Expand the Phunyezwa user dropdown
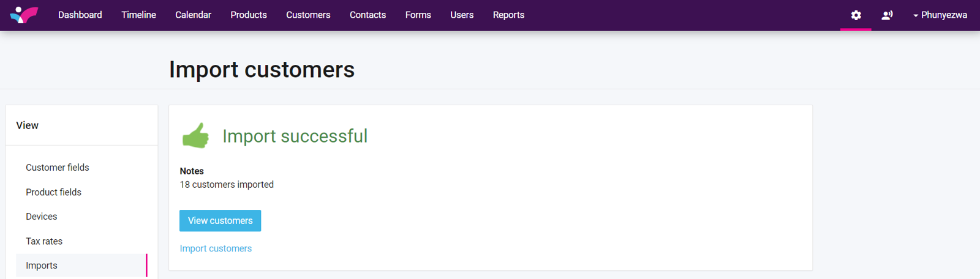Viewport: 980px width, 279px height. click(940, 15)
